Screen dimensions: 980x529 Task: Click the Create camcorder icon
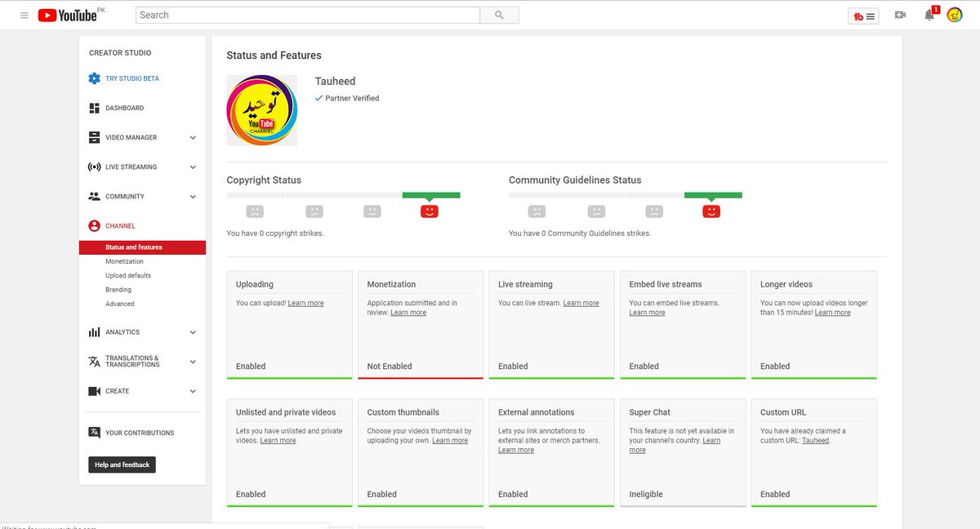point(95,391)
